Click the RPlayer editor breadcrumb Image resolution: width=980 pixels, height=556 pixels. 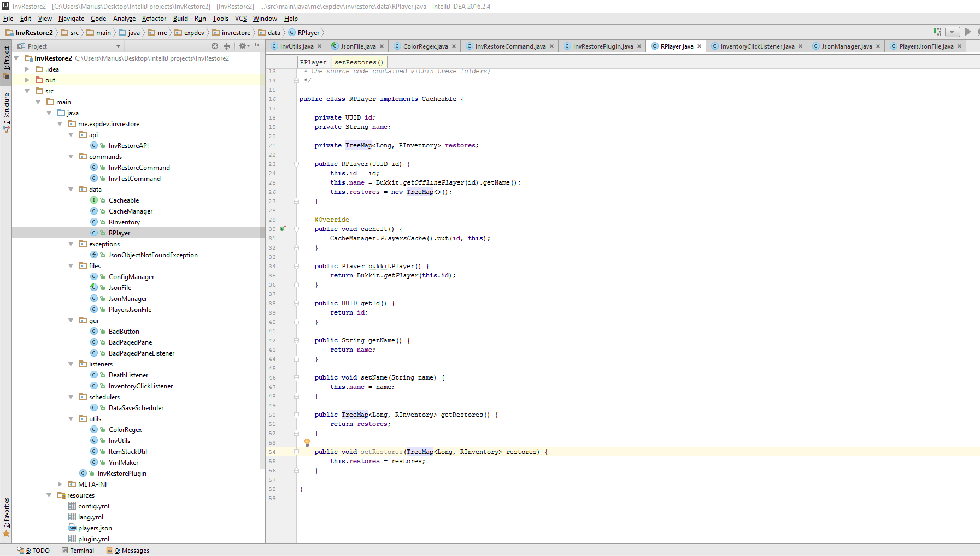coord(313,62)
